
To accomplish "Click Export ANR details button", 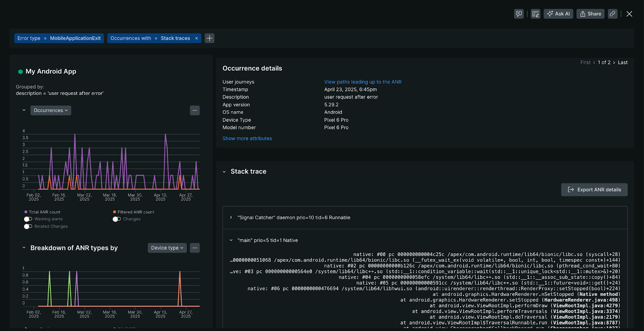I will tap(594, 190).
